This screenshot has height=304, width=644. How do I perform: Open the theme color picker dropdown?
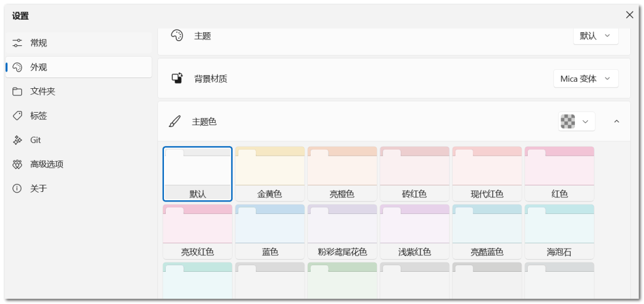576,122
